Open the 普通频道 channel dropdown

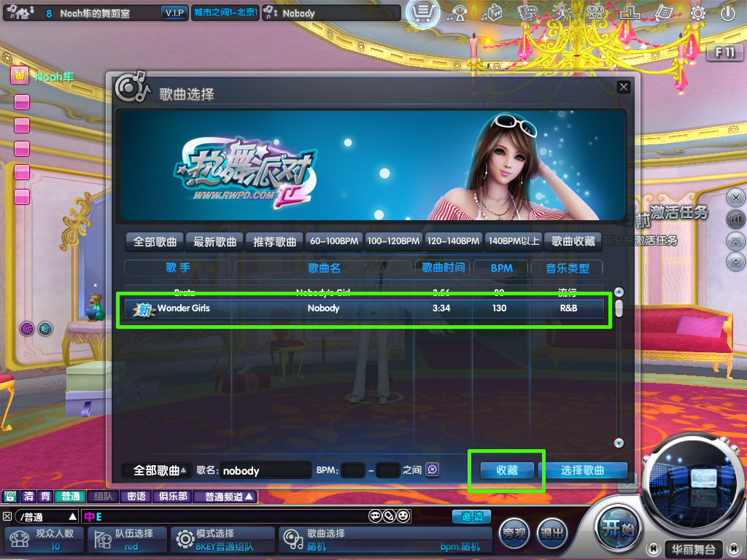tap(230, 497)
